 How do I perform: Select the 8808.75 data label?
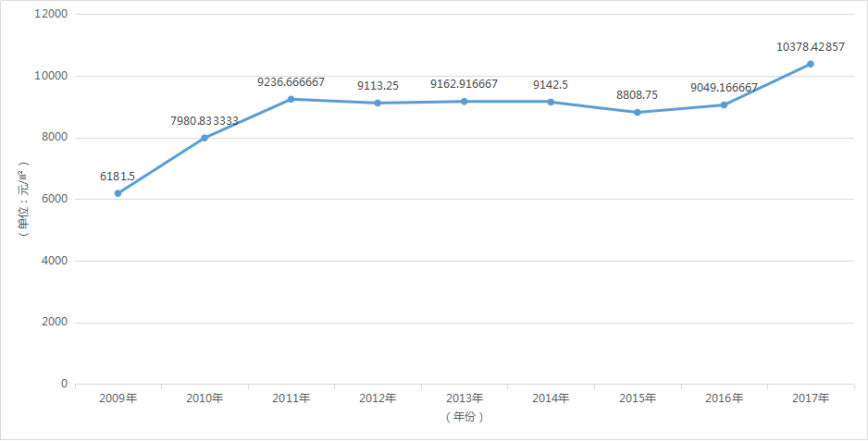[638, 94]
